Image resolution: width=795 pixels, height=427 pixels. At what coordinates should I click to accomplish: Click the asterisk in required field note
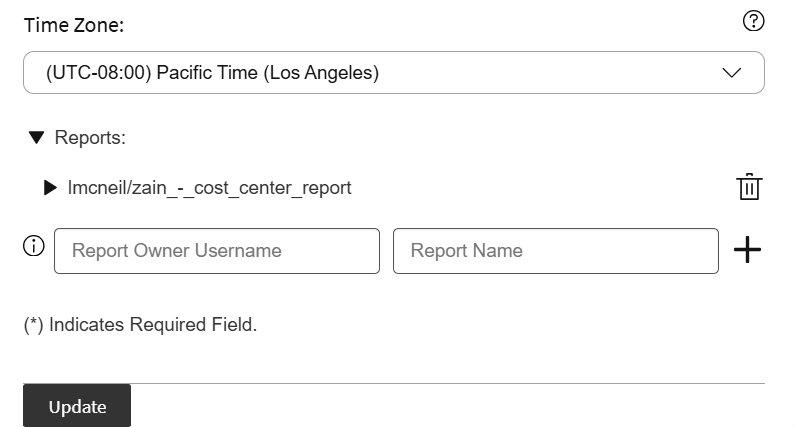coord(34,325)
